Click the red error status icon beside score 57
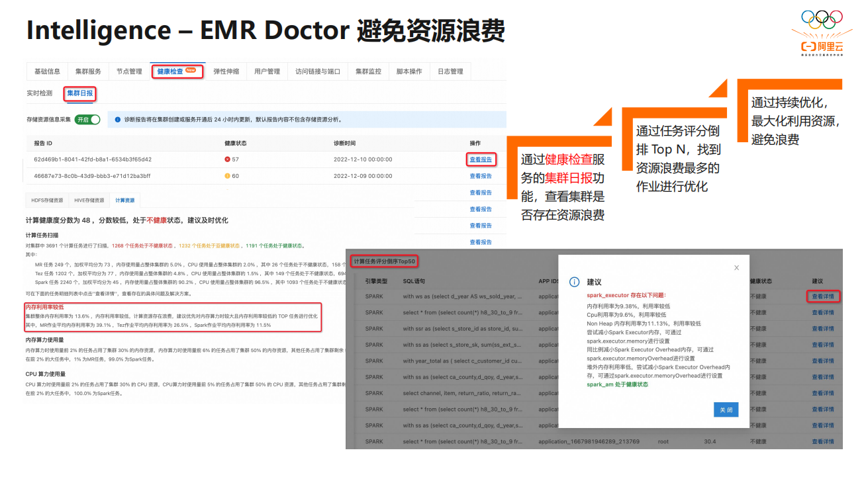The image size is (868, 481). coord(226,159)
